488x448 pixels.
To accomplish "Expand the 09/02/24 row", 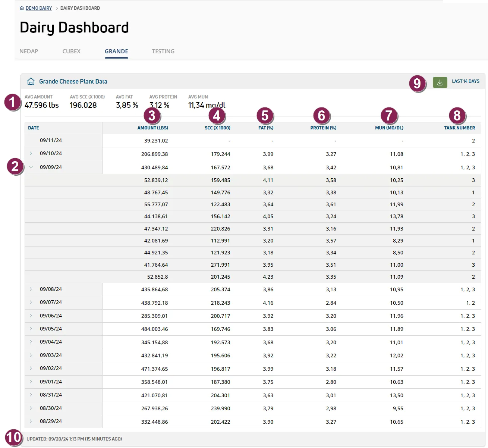I will pyautogui.click(x=31, y=368).
